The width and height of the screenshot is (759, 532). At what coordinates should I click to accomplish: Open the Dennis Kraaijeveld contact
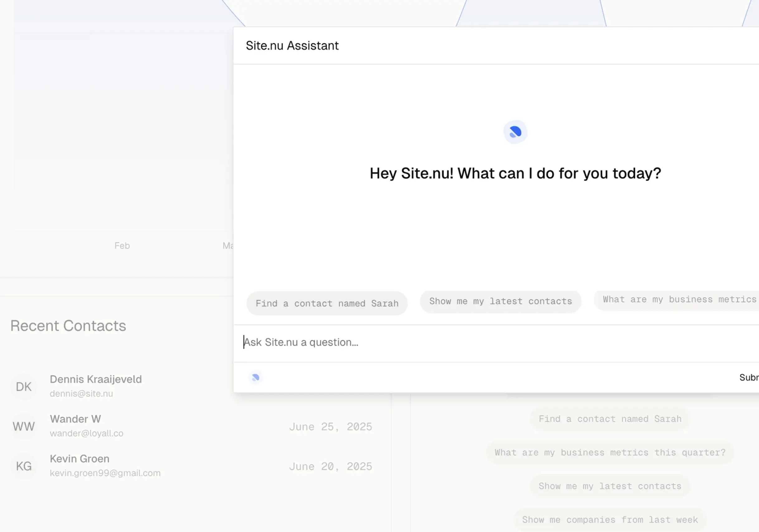point(96,379)
